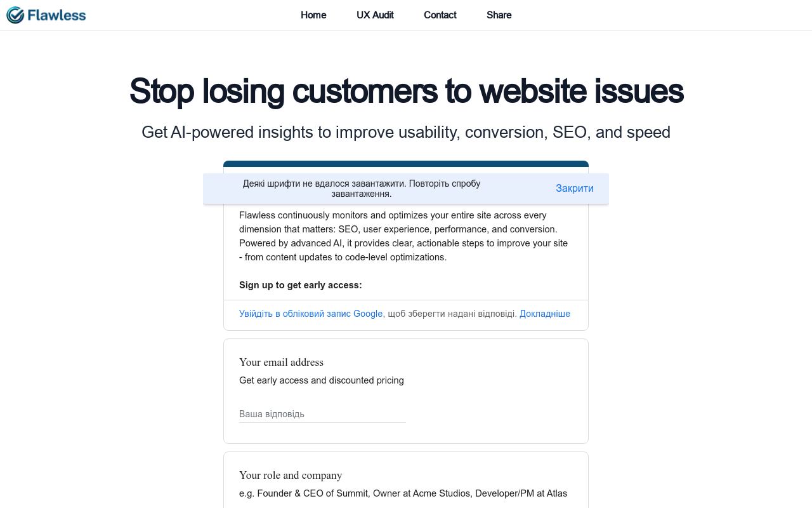Click the font loading error message text
The height and width of the screenshot is (508, 812).
tap(362, 189)
